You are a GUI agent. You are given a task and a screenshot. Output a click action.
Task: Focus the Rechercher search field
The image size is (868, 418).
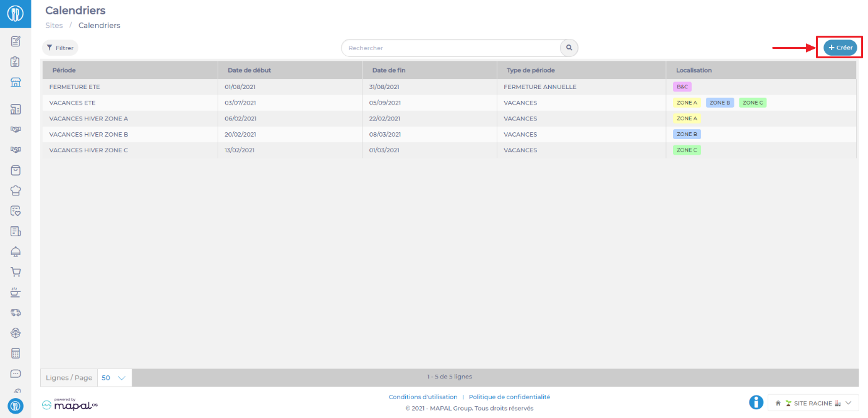[451, 48]
